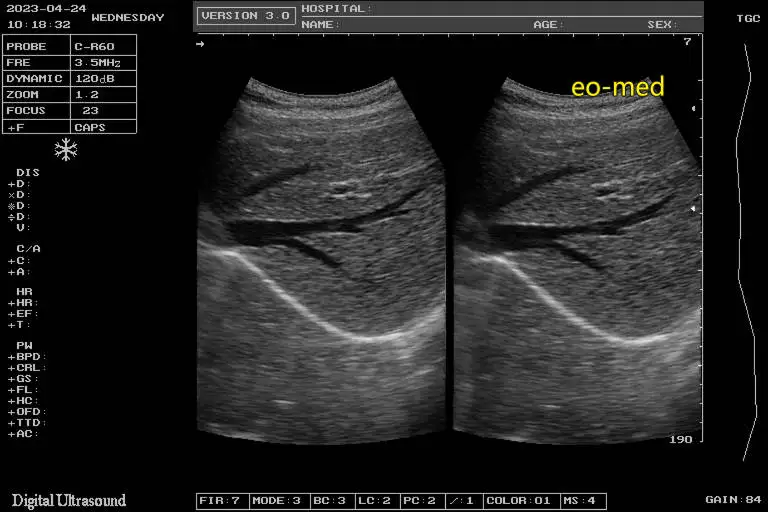Click the +F cell
This screenshot has width=768, height=512.
(x=36, y=127)
